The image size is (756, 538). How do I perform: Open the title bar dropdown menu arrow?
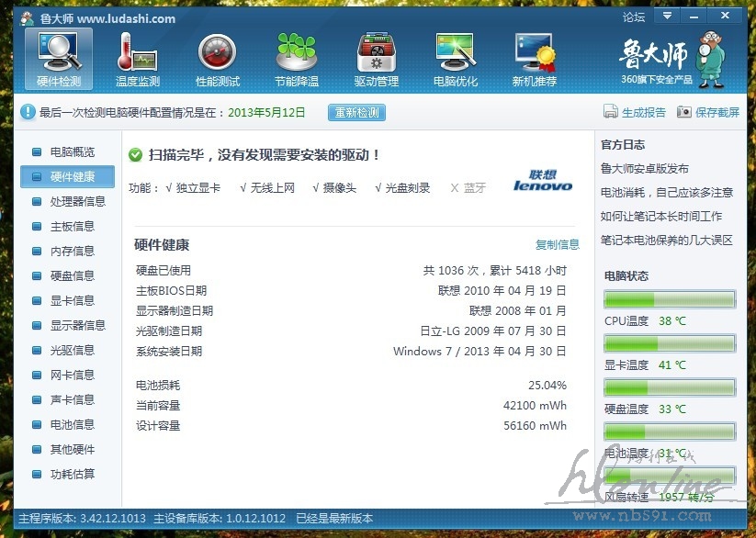[667, 16]
